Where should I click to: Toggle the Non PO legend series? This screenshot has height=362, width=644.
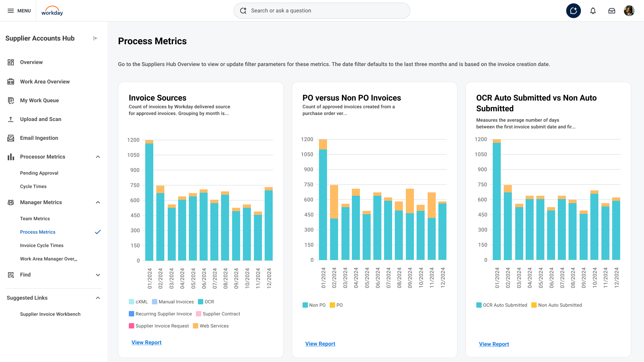[x=314, y=305]
